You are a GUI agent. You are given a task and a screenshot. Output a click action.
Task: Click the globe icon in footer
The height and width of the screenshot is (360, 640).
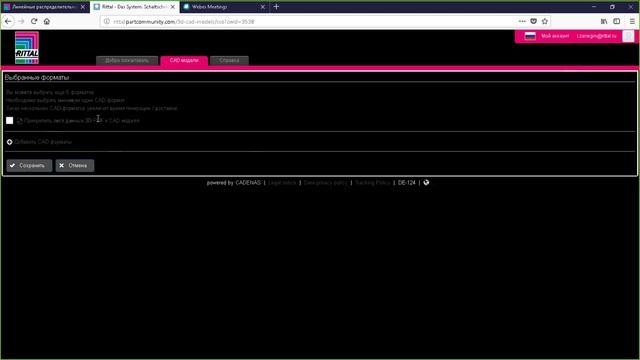click(x=426, y=182)
